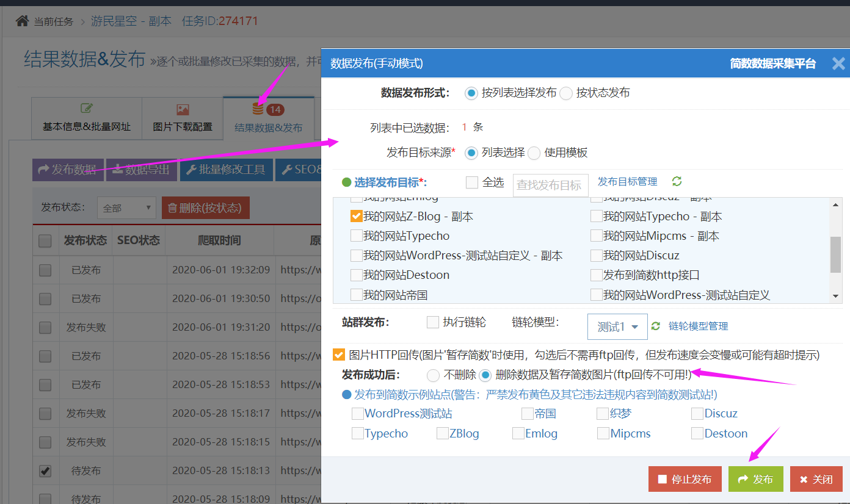Click the green 发布 publish button
This screenshot has width=850, height=504.
[756, 479]
